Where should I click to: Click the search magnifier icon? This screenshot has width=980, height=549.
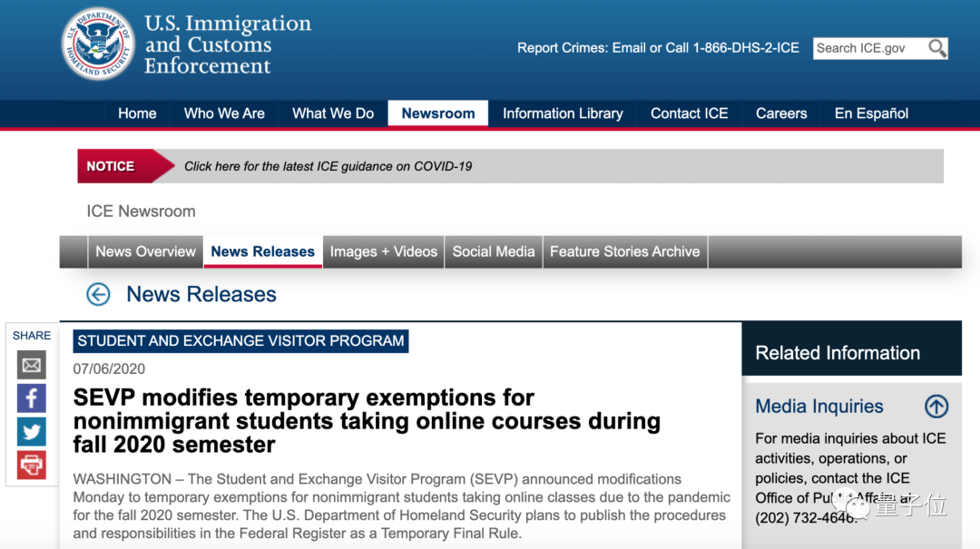point(936,48)
